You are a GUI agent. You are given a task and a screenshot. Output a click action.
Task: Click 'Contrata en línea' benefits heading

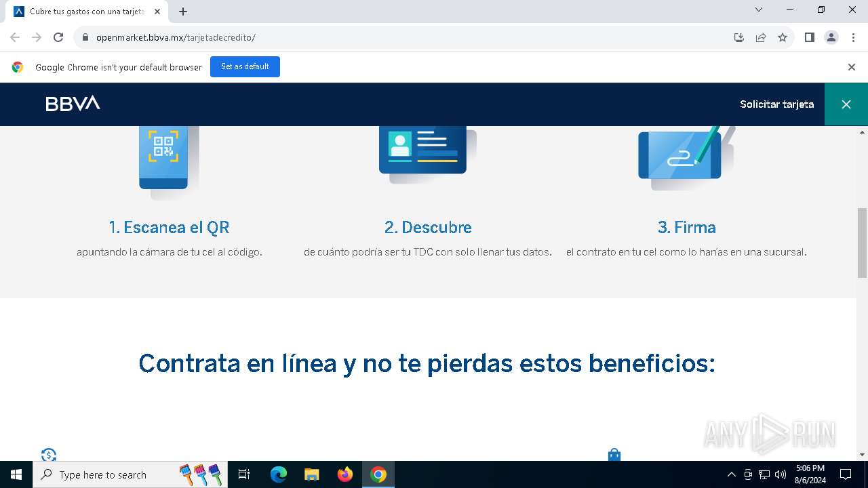[427, 364]
